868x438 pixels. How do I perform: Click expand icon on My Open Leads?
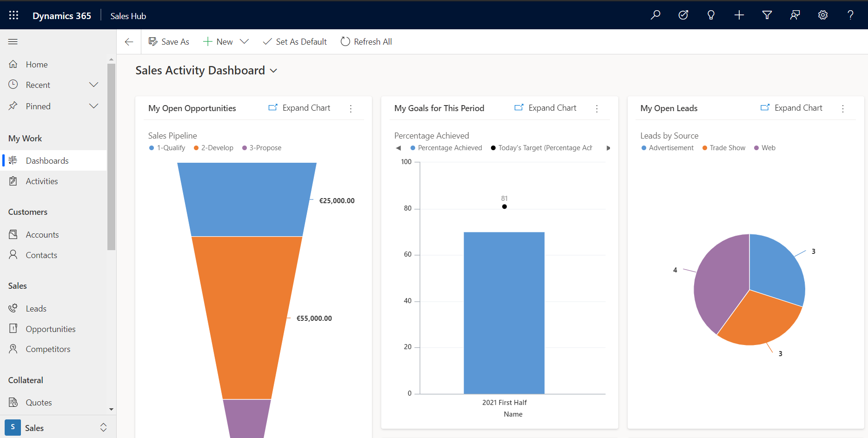tap(765, 107)
